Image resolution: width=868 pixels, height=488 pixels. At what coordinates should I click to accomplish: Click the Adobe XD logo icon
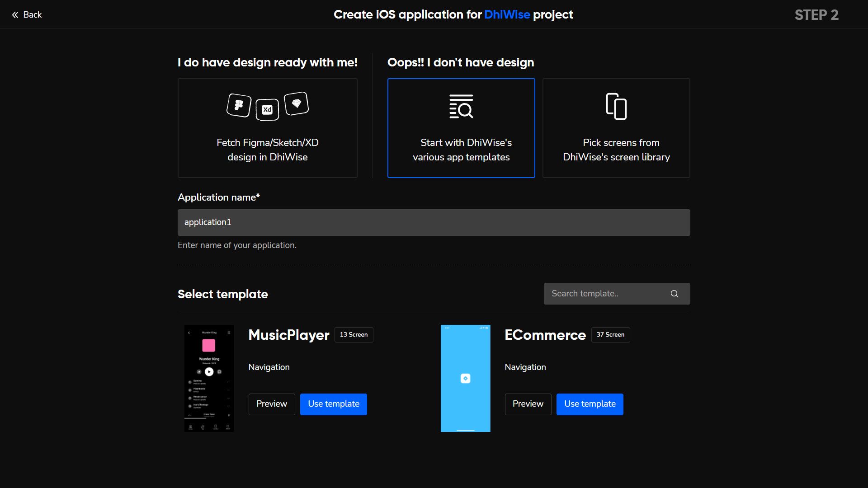click(x=267, y=110)
